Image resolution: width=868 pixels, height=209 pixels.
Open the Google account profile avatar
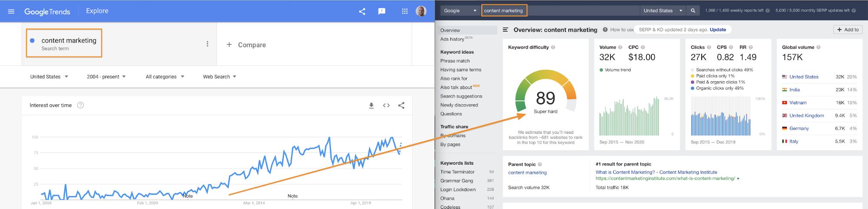[x=421, y=11]
